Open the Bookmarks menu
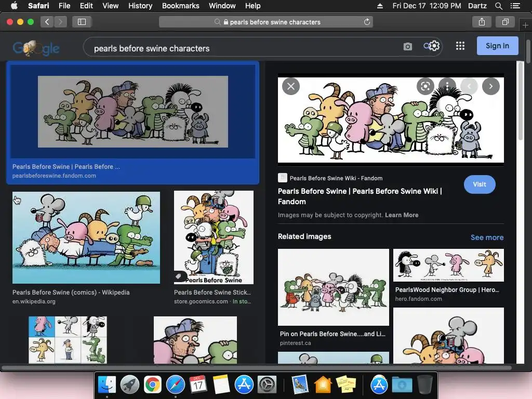532x399 pixels. (x=180, y=6)
